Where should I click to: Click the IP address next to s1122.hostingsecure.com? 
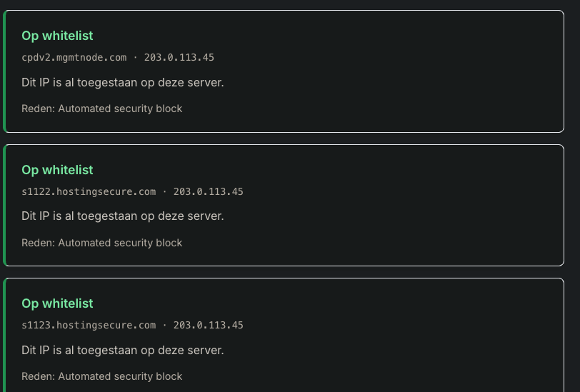[x=209, y=191]
